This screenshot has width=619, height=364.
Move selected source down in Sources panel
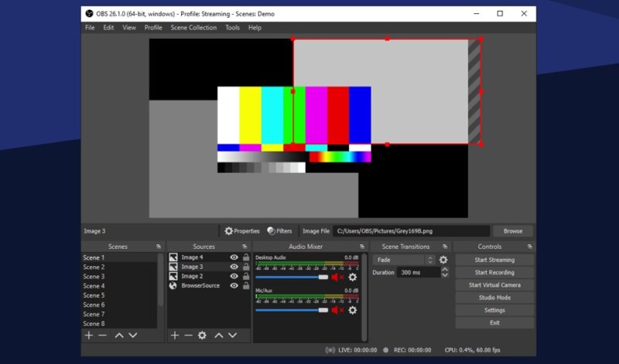coord(233,335)
